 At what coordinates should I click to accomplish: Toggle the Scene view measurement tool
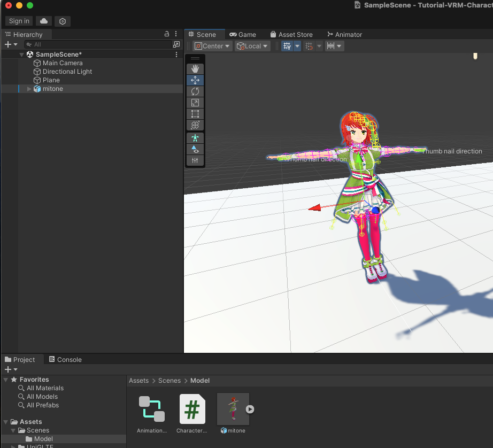[x=331, y=46]
